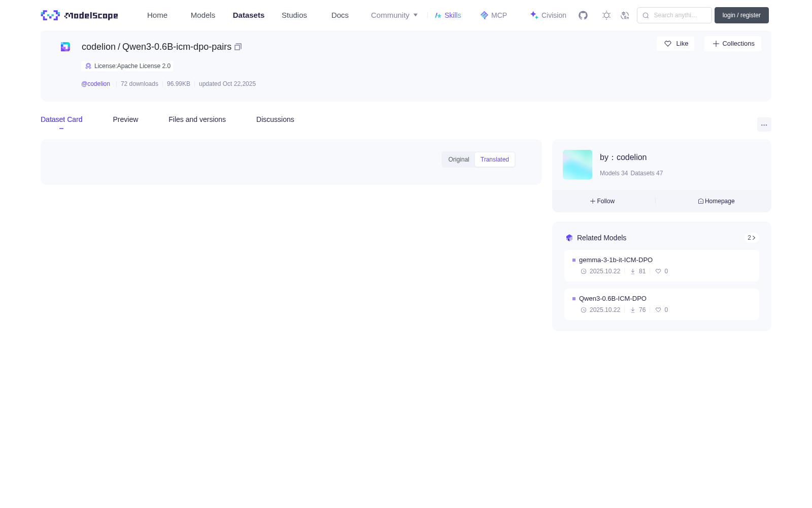This screenshot has width=812, height=508.
Task: Show the Original card text
Action: pos(459,160)
